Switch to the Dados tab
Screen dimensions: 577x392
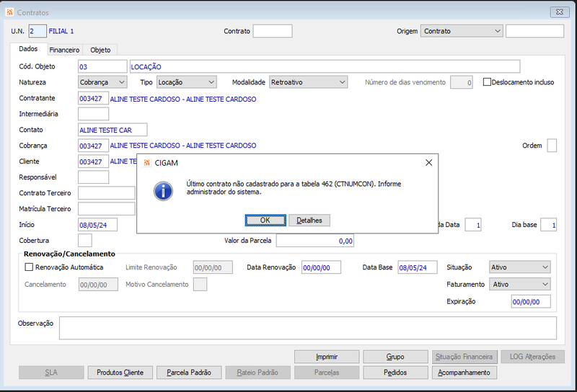[x=28, y=49]
